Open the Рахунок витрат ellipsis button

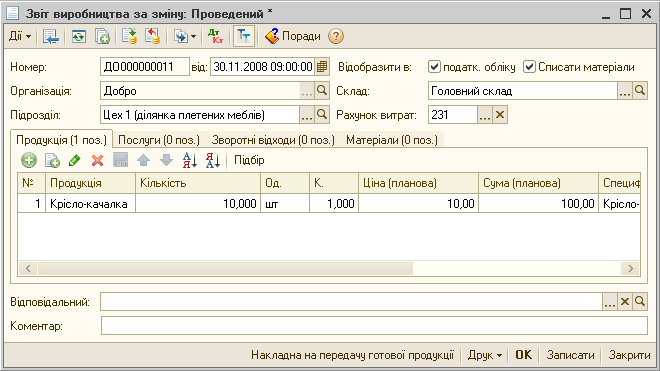tap(485, 115)
